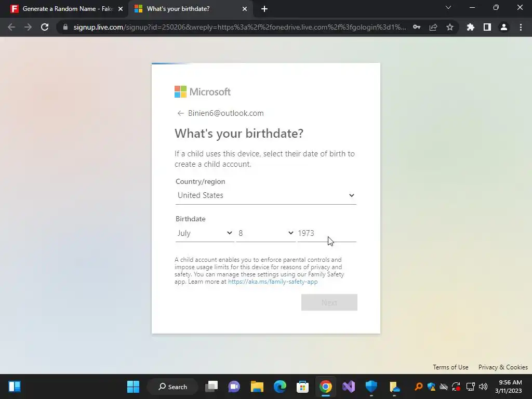Open the family-safety-app link
This screenshot has height=399, width=532.
click(x=273, y=282)
